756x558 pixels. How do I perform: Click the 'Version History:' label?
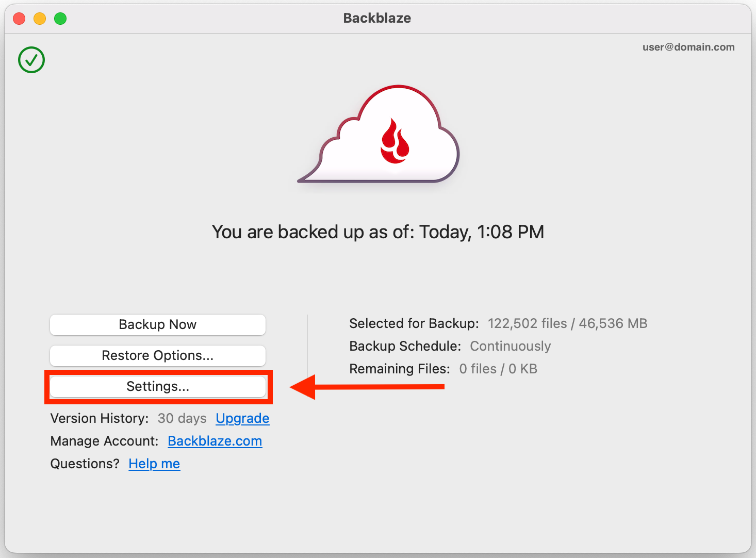click(100, 418)
